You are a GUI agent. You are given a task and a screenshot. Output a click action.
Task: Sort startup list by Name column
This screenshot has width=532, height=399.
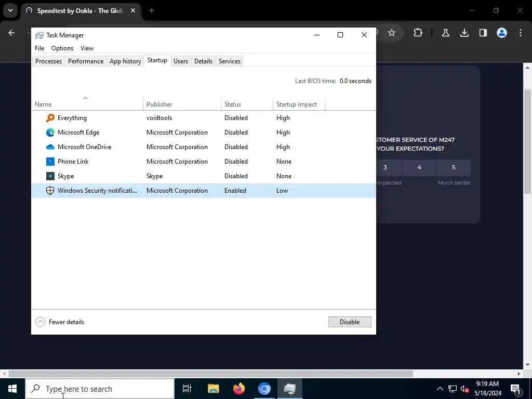tap(87, 104)
